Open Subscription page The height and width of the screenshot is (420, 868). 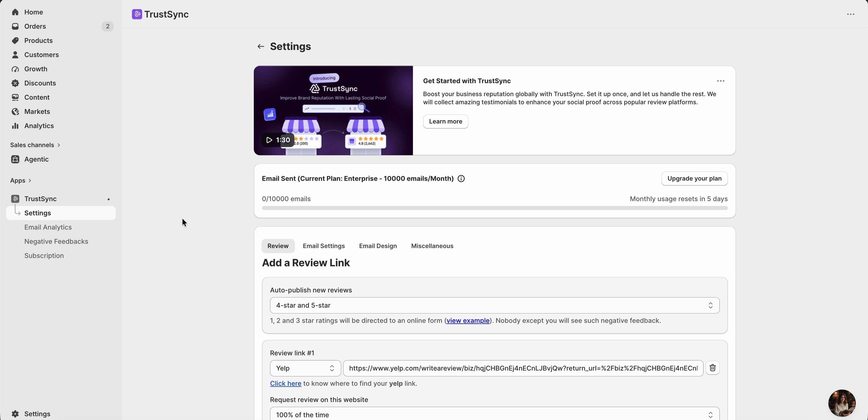[44, 256]
